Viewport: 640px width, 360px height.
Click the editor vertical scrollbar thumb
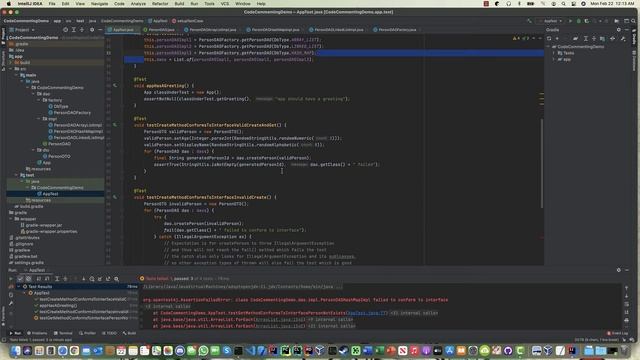[x=542, y=163]
